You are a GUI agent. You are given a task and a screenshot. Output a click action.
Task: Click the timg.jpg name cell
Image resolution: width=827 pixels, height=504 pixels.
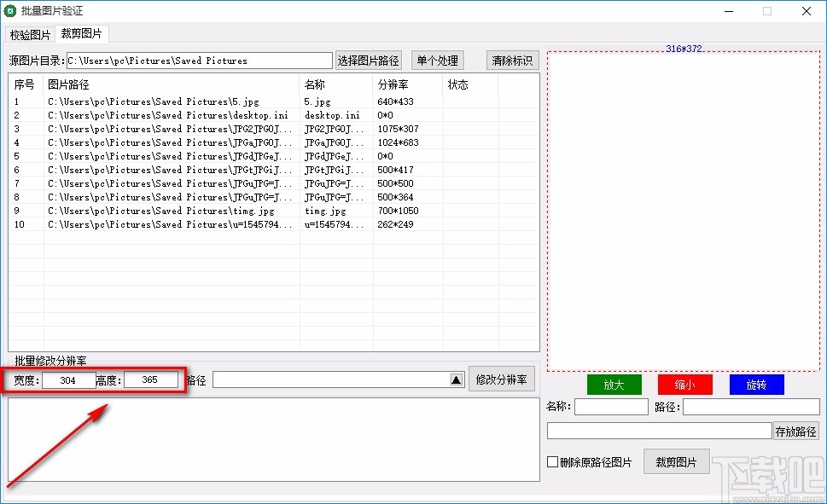pos(325,211)
